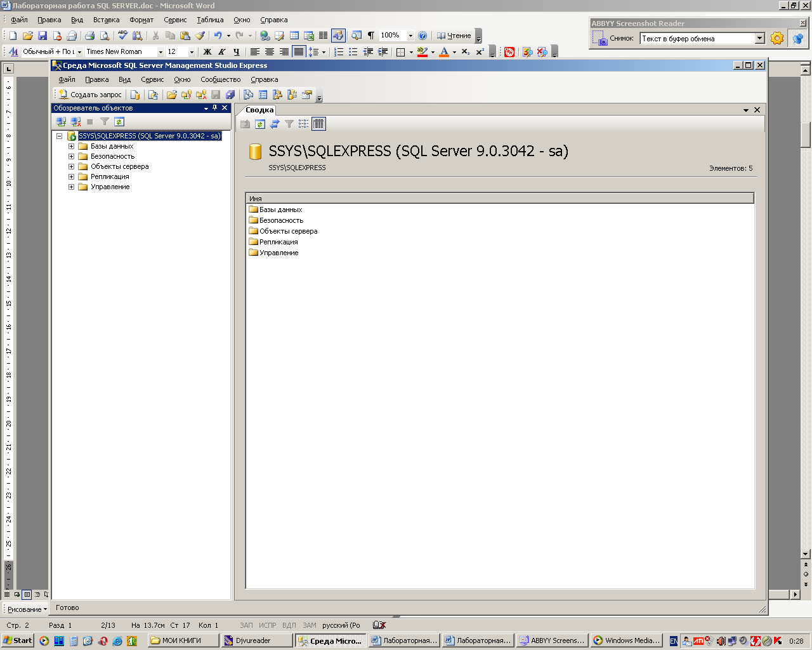
Task: Click the Connect Object Explorer icon
Action: [61, 122]
